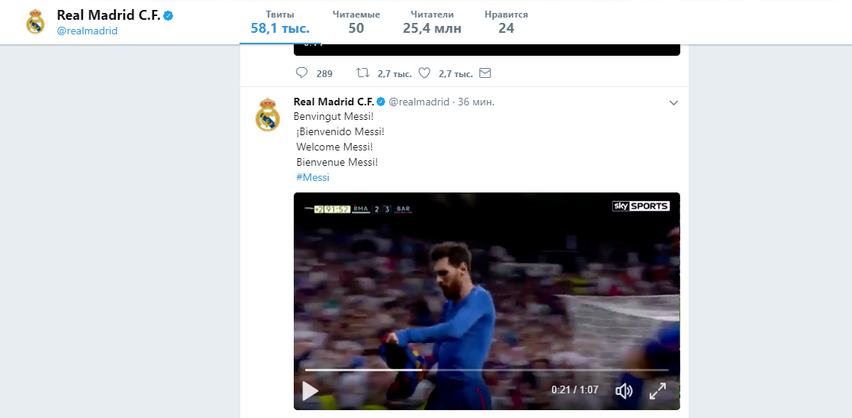
Task: Click the tweet timestamp 36 мин.
Action: (x=476, y=102)
